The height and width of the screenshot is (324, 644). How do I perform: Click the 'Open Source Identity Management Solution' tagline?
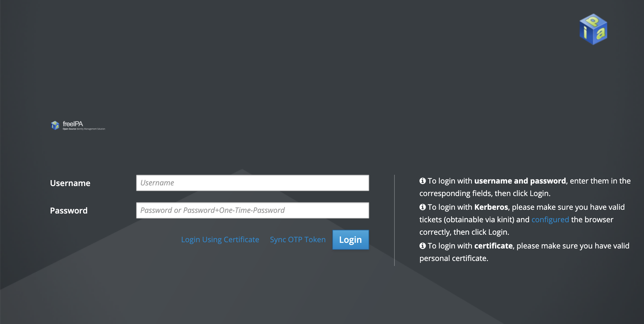pos(84,129)
